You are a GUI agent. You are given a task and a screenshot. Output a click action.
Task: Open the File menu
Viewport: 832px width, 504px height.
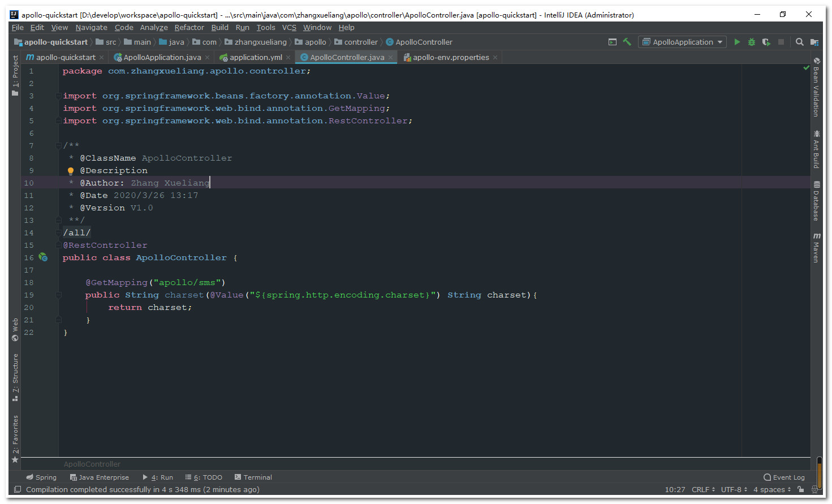click(18, 27)
